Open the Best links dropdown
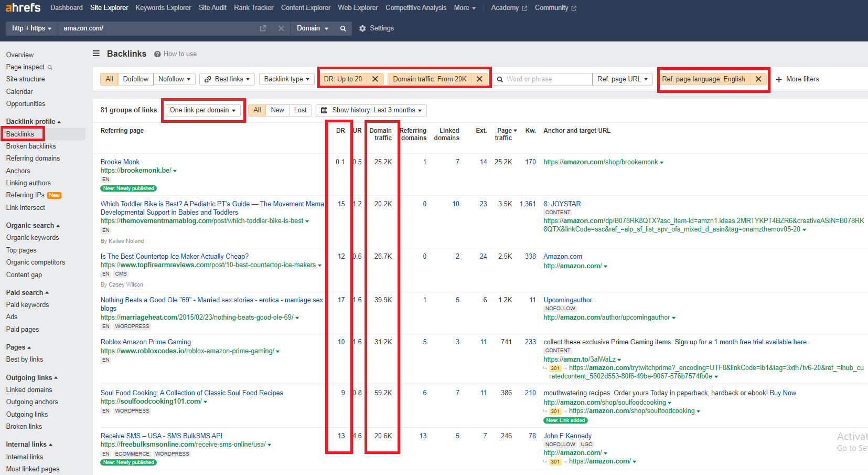The width and height of the screenshot is (868, 475). pyautogui.click(x=227, y=79)
